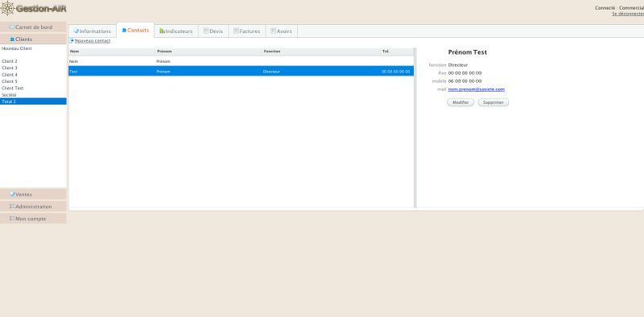Click the Indicateurs bar chart icon

[x=163, y=31]
